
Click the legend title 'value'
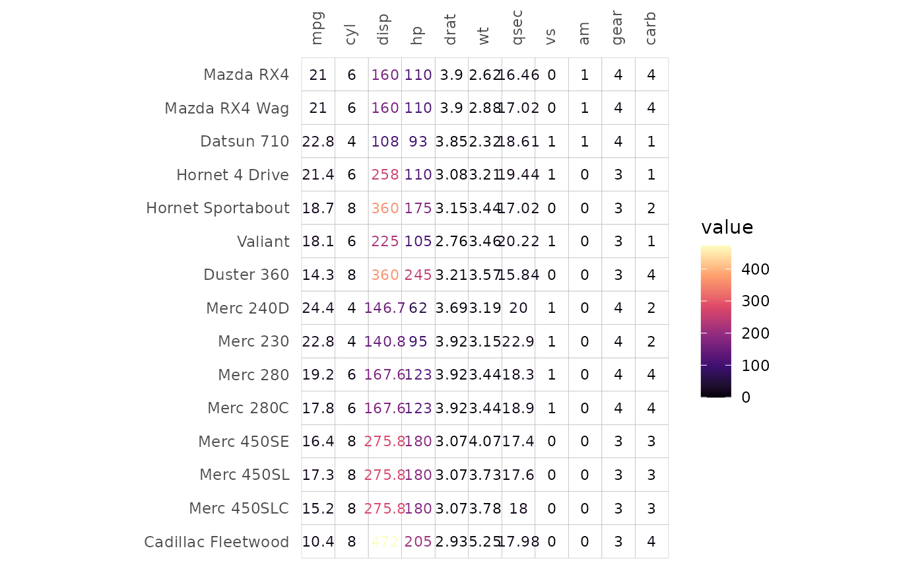pos(727,227)
